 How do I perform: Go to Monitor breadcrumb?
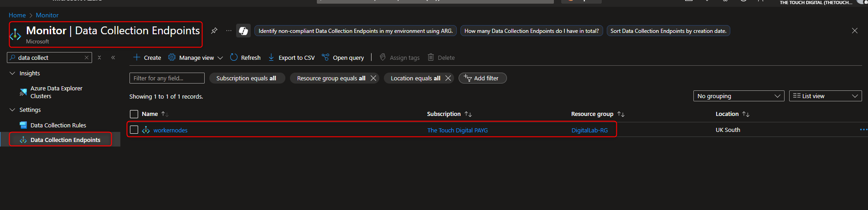pos(47,15)
